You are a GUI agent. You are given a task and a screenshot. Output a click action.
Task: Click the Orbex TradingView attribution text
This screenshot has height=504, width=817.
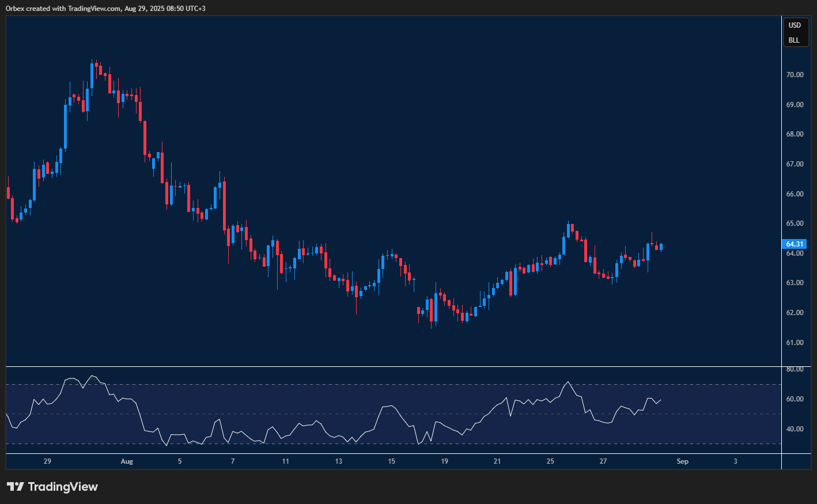coord(105,8)
